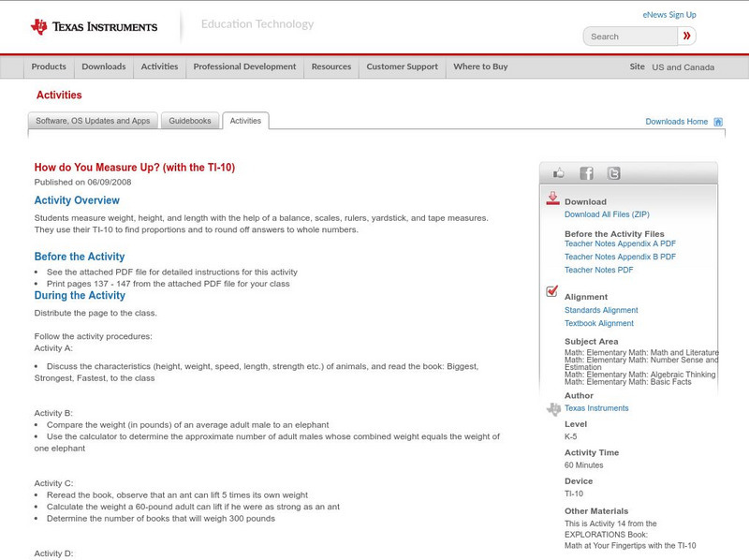Open the Where to Buy menu
This screenshot has width=749, height=560.
click(x=480, y=66)
